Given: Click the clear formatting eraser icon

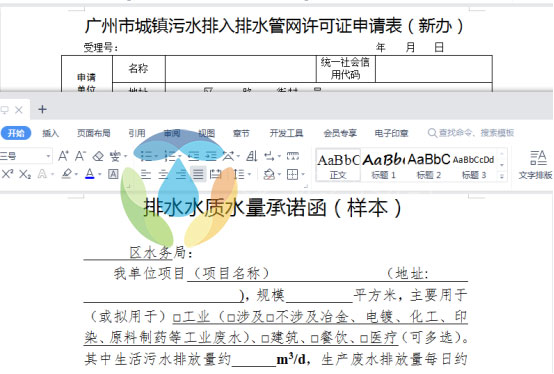Looking at the screenshot, I should 98,156.
